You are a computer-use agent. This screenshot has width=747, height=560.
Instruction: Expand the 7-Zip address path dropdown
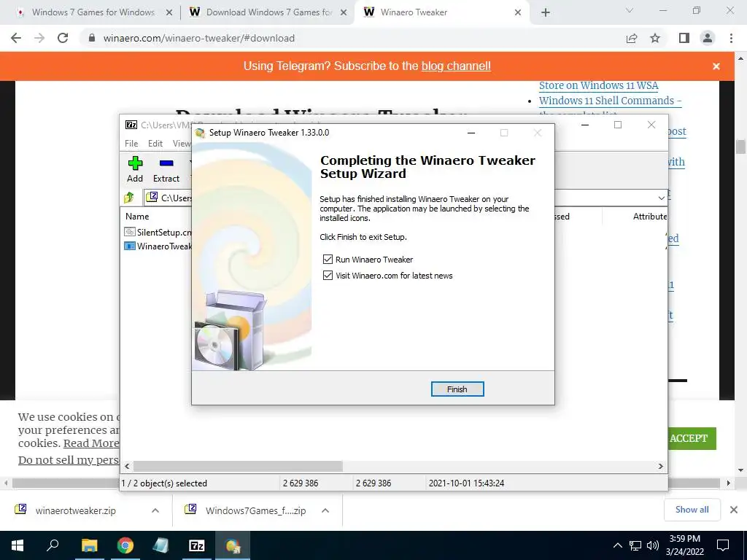(661, 198)
